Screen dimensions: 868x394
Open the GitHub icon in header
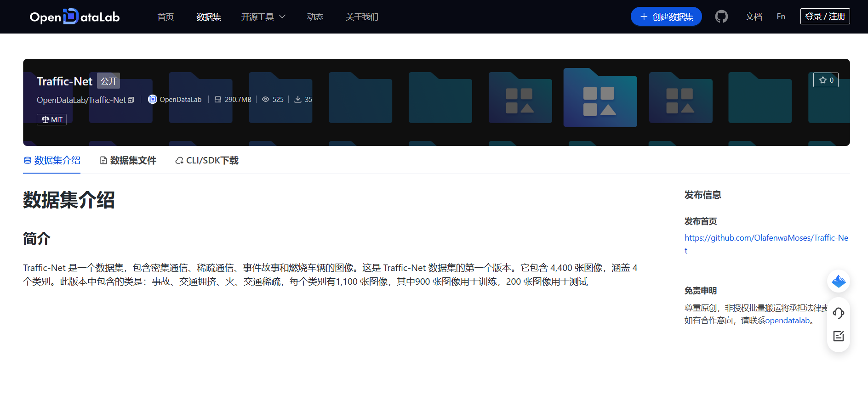point(721,17)
